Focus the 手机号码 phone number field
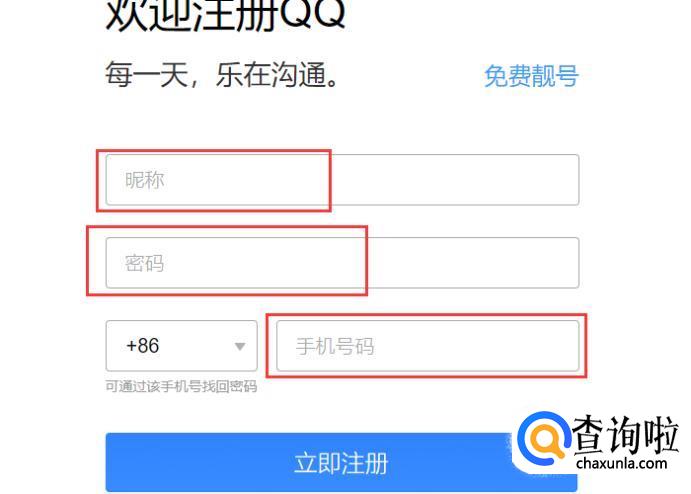Image resolution: width=691 pixels, height=494 pixels. click(427, 346)
